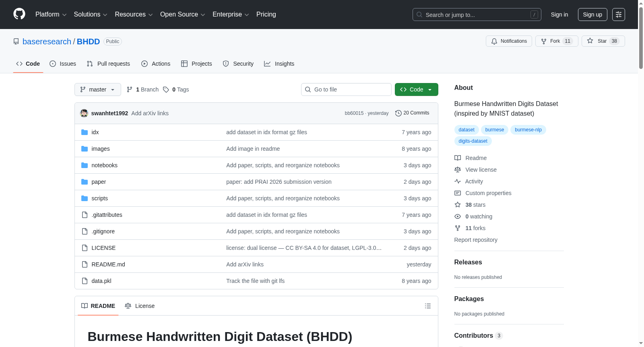Open the burmese-nlp topic tag

528,130
